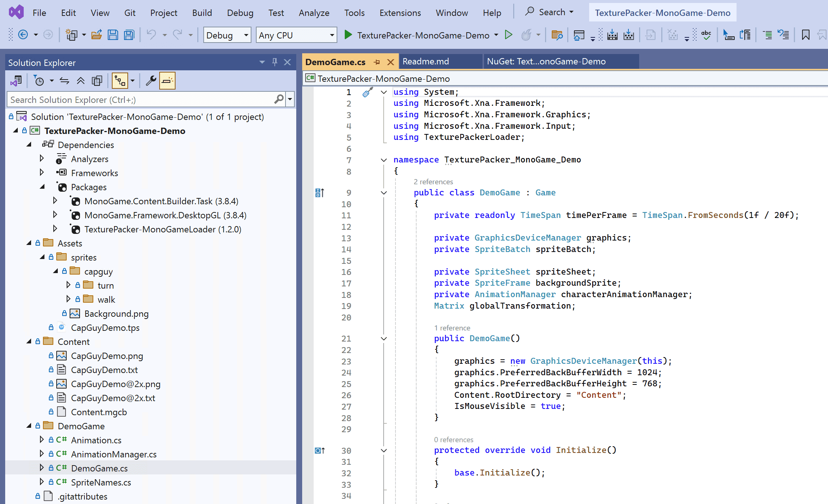
Task: Click the '2 references' CodeLens link above DemoGame
Action: point(433,182)
